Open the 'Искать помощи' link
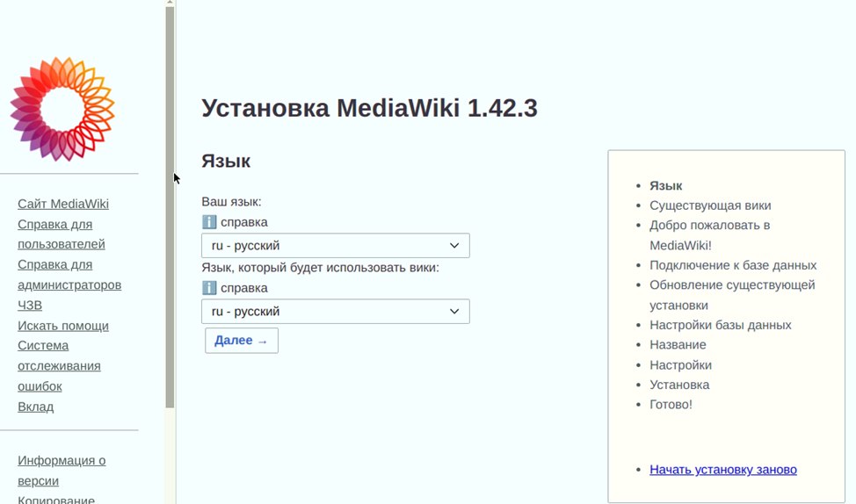Screen dimensions: 856x504 62,326
